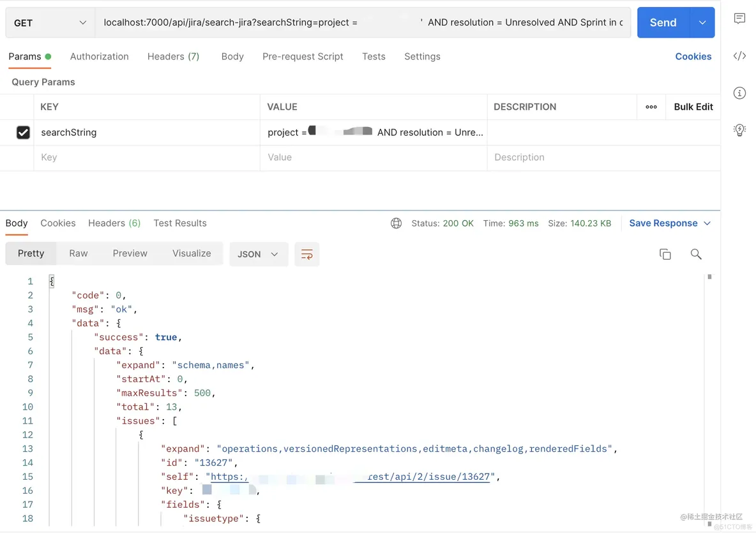Open the self issue URL link
Screen dimensions: 756x534
tap(350, 477)
